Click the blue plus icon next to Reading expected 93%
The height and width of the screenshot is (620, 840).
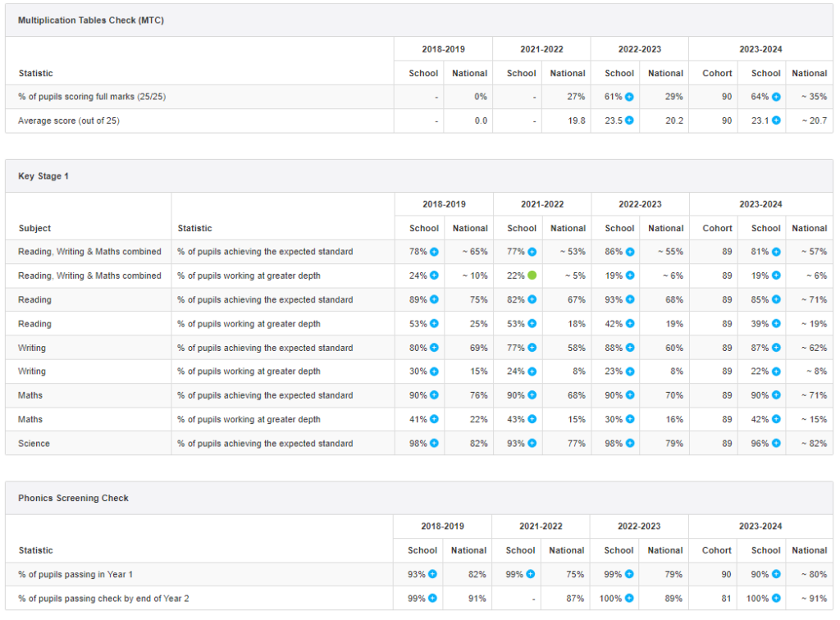click(x=630, y=299)
